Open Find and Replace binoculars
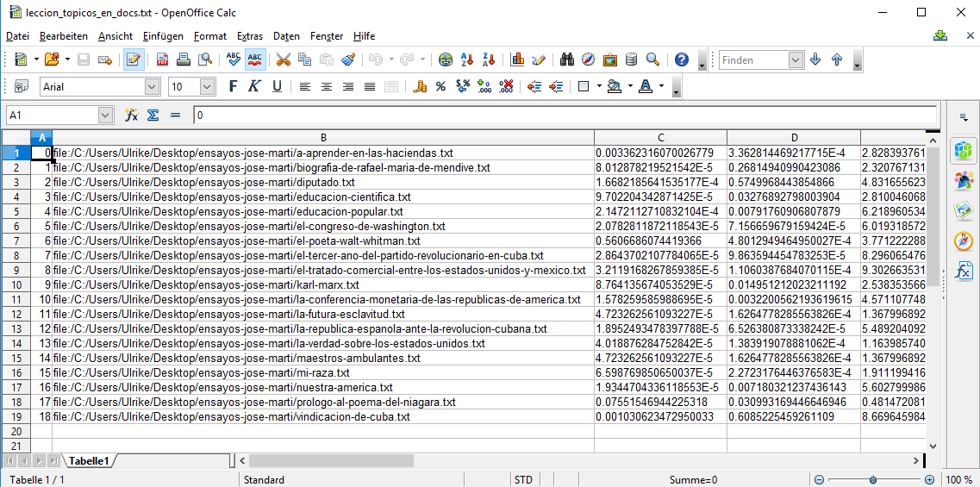Image resolution: width=980 pixels, height=487 pixels. 567,59
